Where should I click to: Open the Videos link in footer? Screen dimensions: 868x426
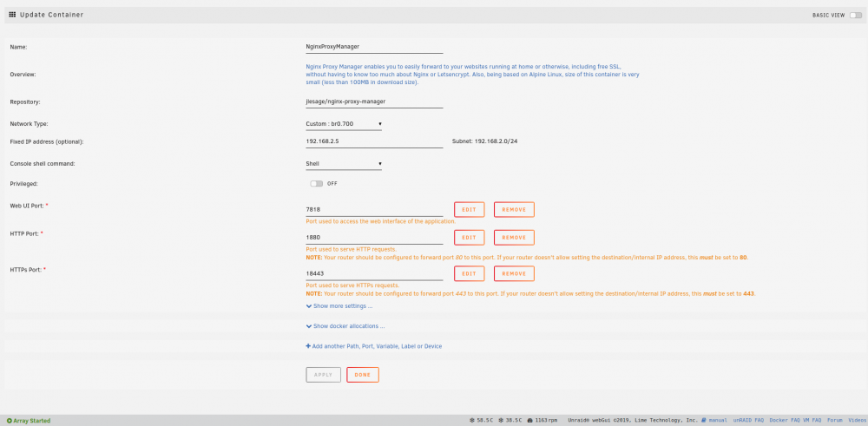click(857, 421)
